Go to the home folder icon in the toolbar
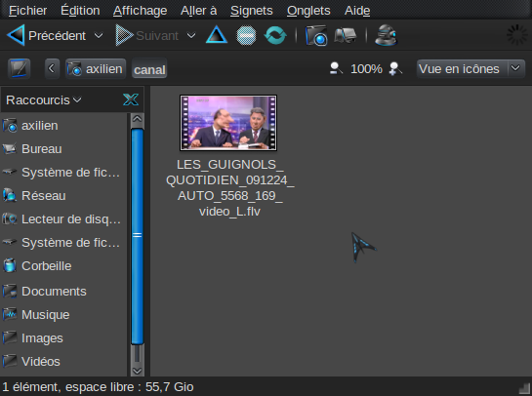This screenshot has width=532, height=396. tap(316, 35)
